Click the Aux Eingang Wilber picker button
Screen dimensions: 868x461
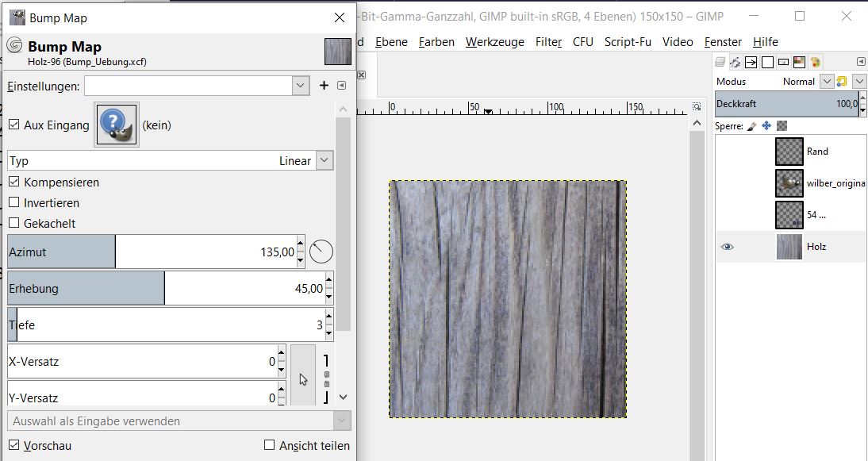point(117,125)
